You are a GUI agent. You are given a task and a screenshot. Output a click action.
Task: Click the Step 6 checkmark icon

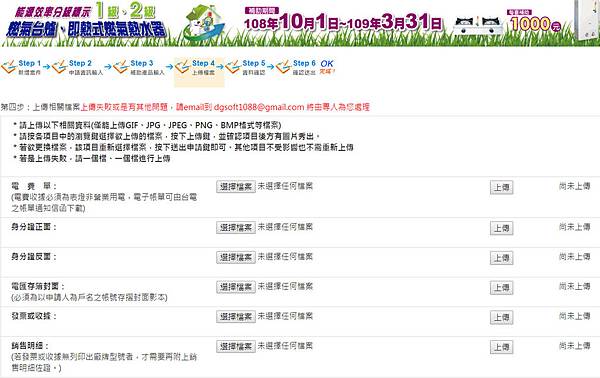click(x=283, y=67)
